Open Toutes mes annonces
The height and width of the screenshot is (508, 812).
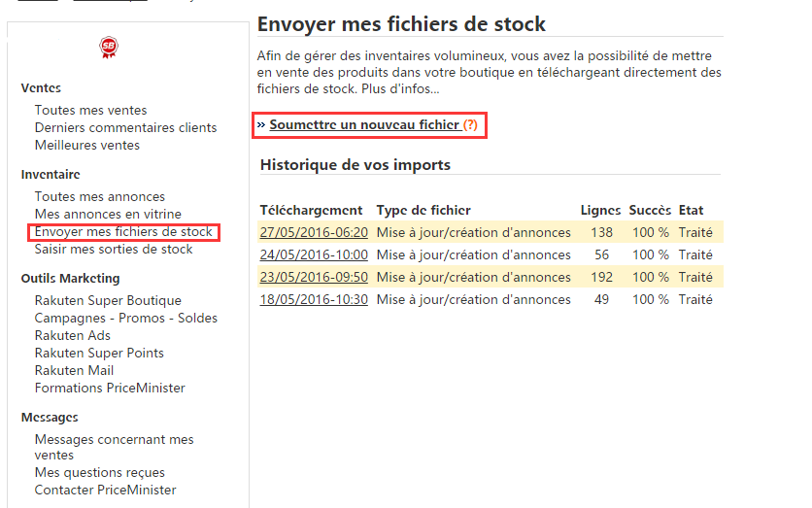point(99,197)
